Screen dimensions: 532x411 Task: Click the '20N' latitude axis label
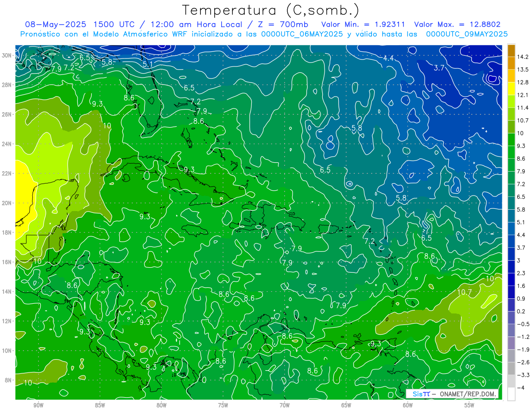tap(6, 203)
